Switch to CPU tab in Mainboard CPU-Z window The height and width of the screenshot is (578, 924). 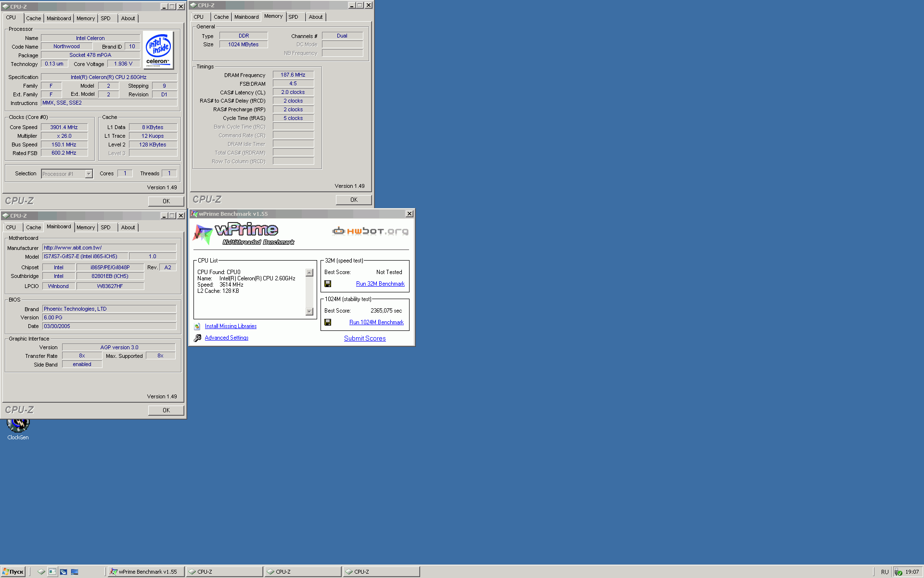coord(11,227)
